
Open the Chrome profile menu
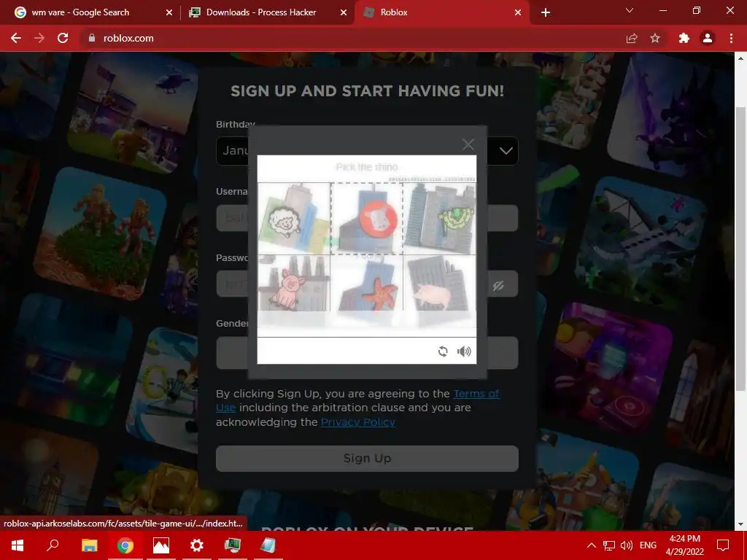click(708, 38)
